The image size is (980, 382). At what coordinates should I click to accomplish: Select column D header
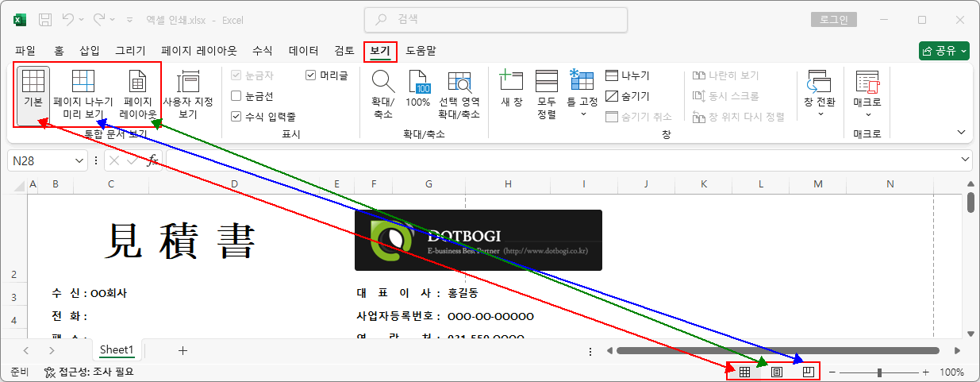pyautogui.click(x=234, y=185)
